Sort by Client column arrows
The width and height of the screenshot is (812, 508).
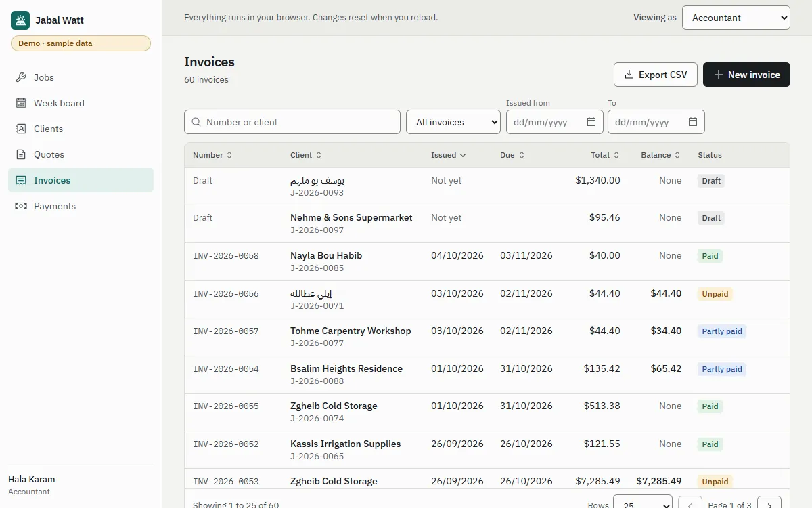(319, 155)
